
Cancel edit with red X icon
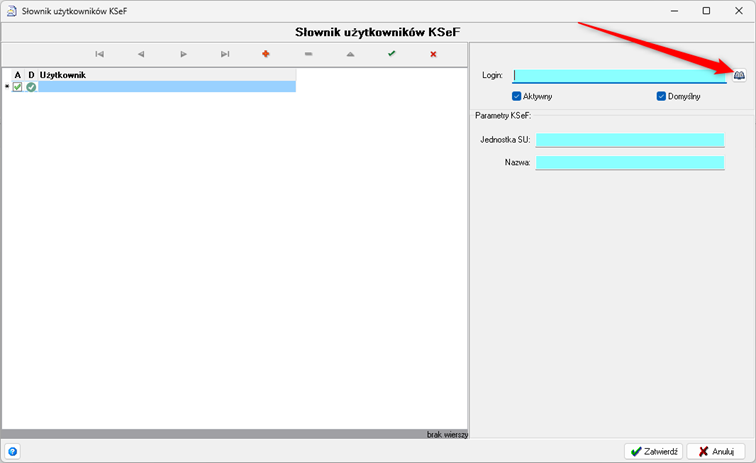[x=433, y=54]
